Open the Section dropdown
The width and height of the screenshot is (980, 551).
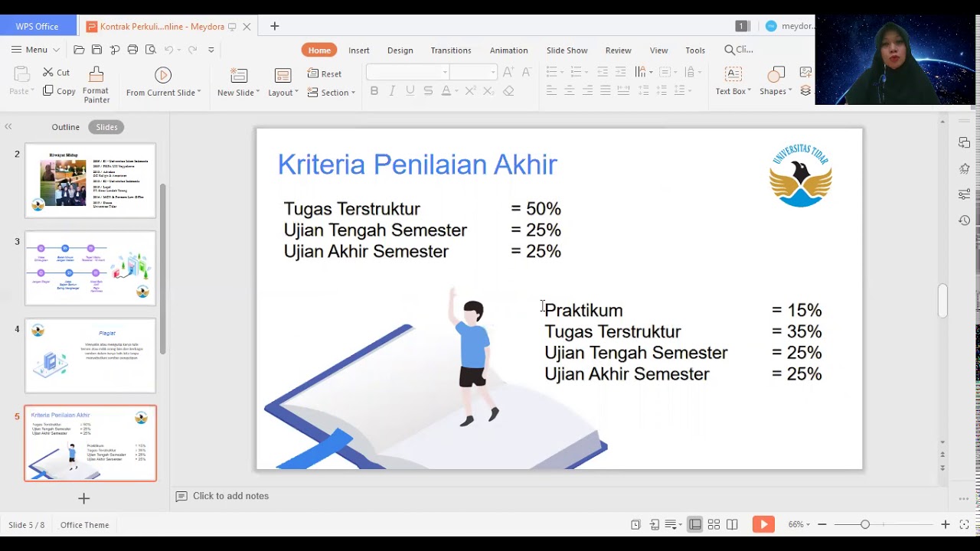[332, 93]
